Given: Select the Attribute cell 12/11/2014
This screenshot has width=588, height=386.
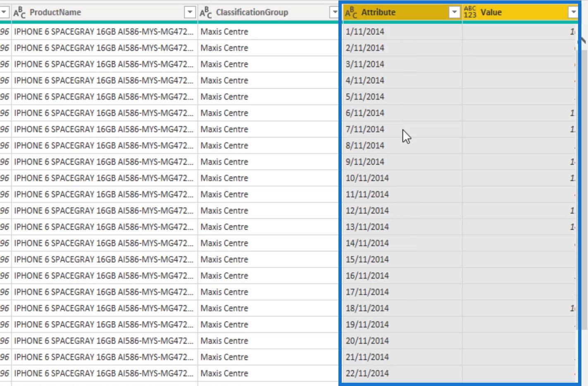Looking at the screenshot, I should [402, 211].
